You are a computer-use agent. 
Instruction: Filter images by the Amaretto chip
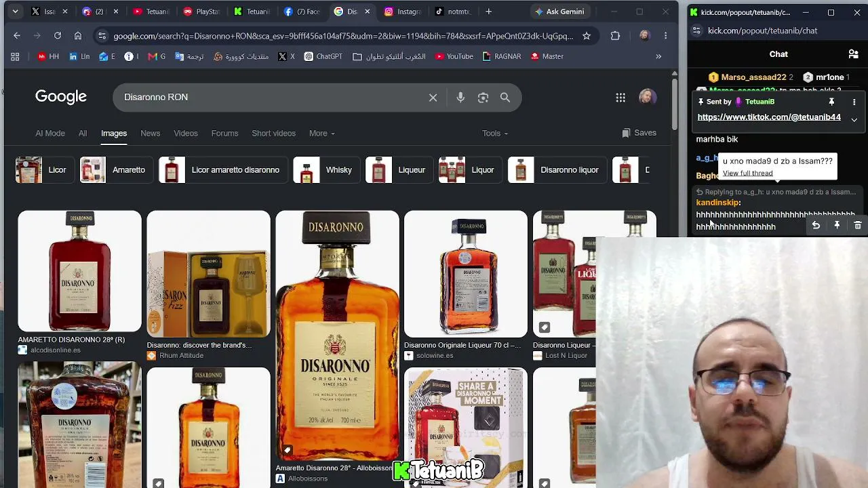click(115, 170)
